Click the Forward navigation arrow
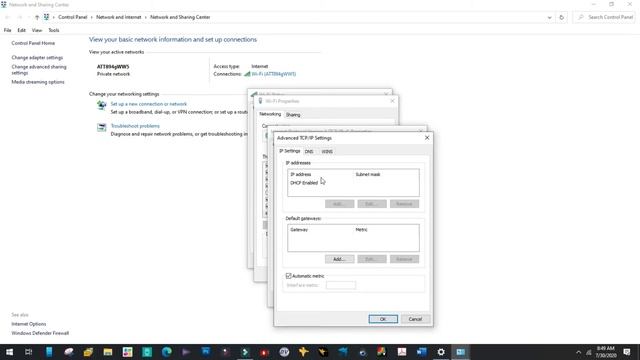The image size is (640, 360). 20,17
